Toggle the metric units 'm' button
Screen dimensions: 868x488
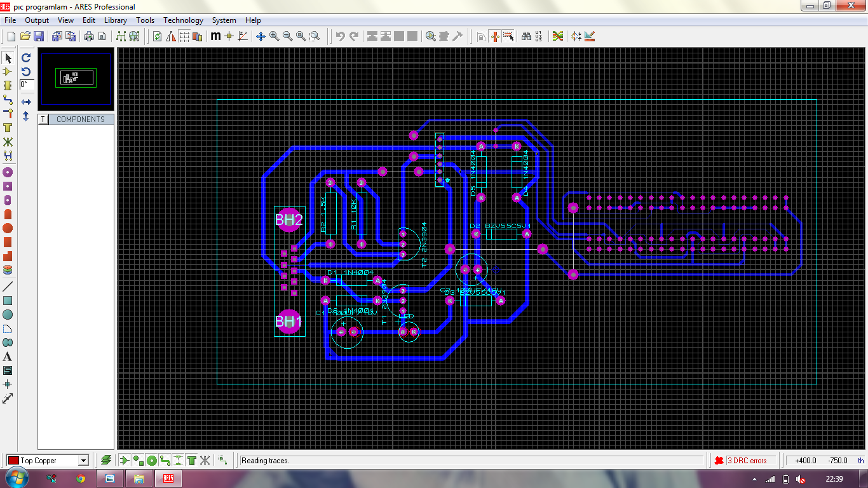pyautogui.click(x=215, y=36)
